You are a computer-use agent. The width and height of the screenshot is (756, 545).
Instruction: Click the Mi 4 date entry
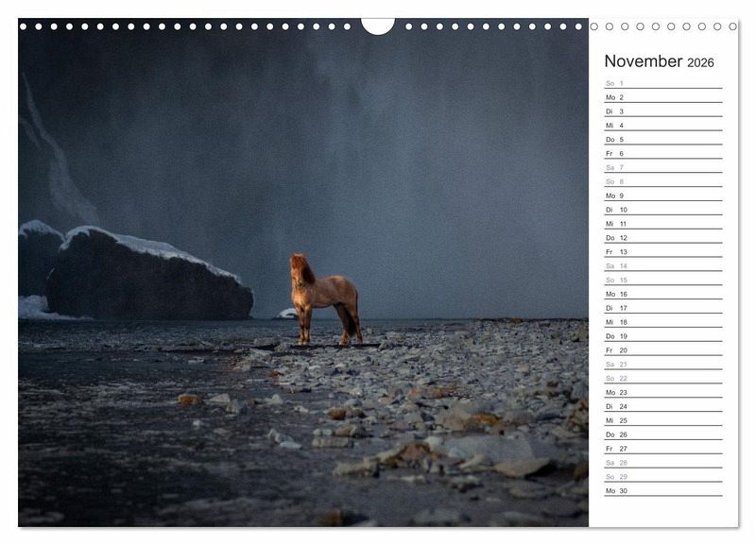(x=662, y=126)
